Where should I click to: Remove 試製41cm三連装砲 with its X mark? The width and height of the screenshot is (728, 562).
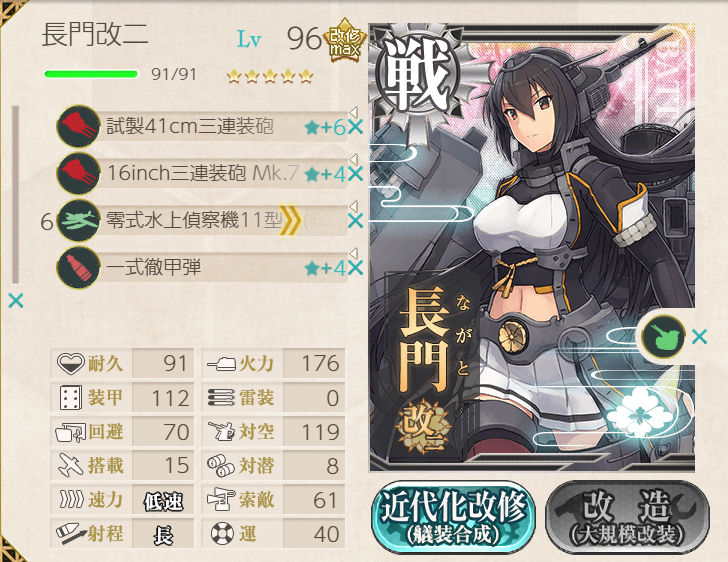click(355, 127)
